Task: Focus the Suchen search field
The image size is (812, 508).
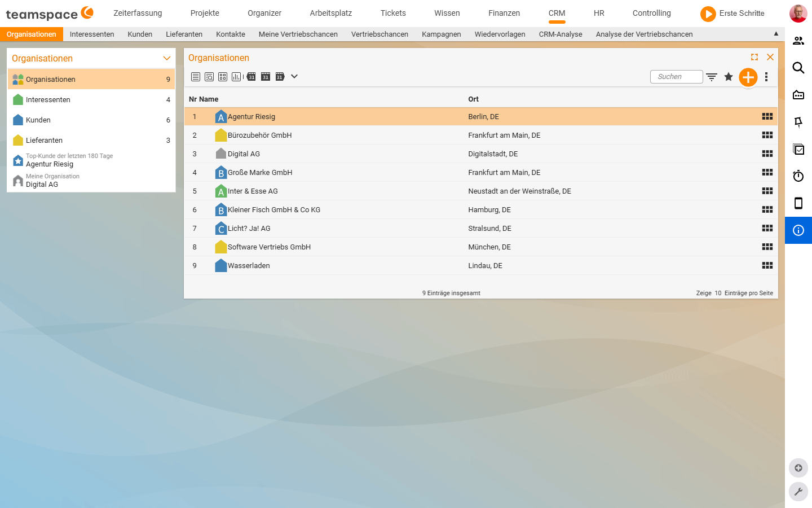Action: tap(677, 77)
